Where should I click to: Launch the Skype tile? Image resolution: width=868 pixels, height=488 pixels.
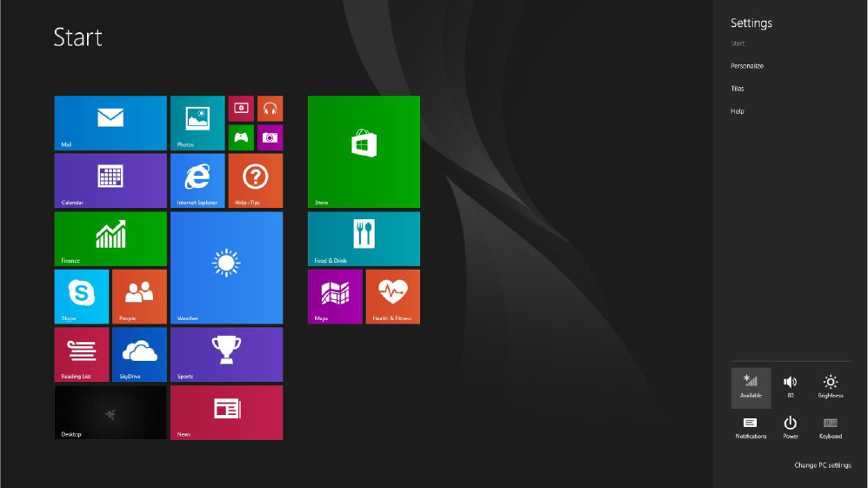pyautogui.click(x=82, y=297)
